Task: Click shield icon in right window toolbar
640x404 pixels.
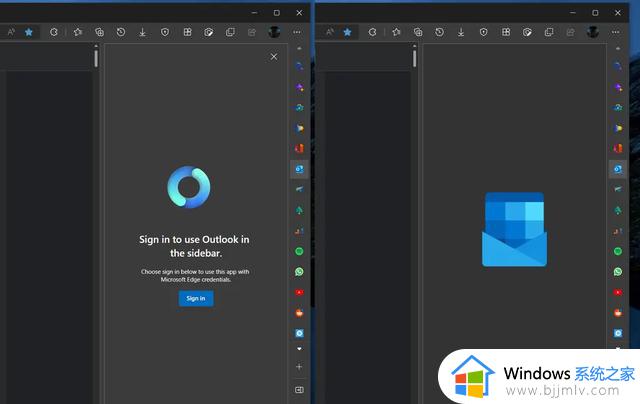Action: tap(484, 32)
